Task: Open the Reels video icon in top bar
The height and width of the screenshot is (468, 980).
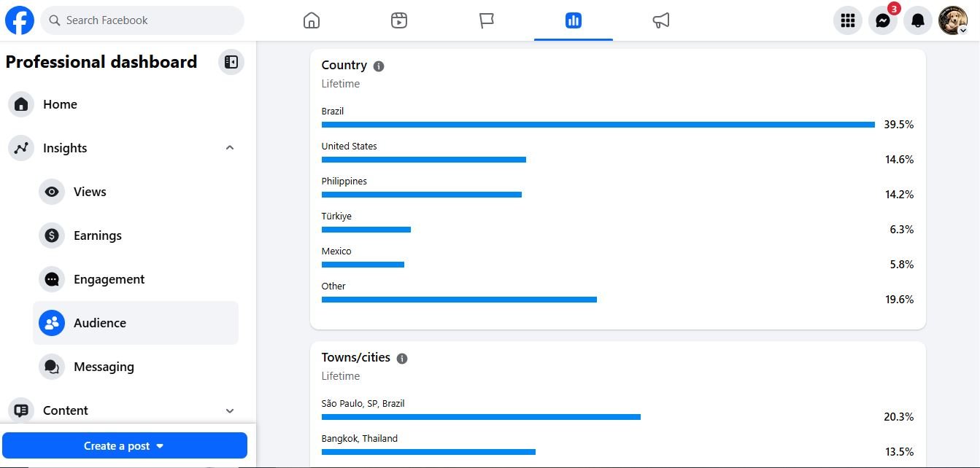Action: pos(398,20)
